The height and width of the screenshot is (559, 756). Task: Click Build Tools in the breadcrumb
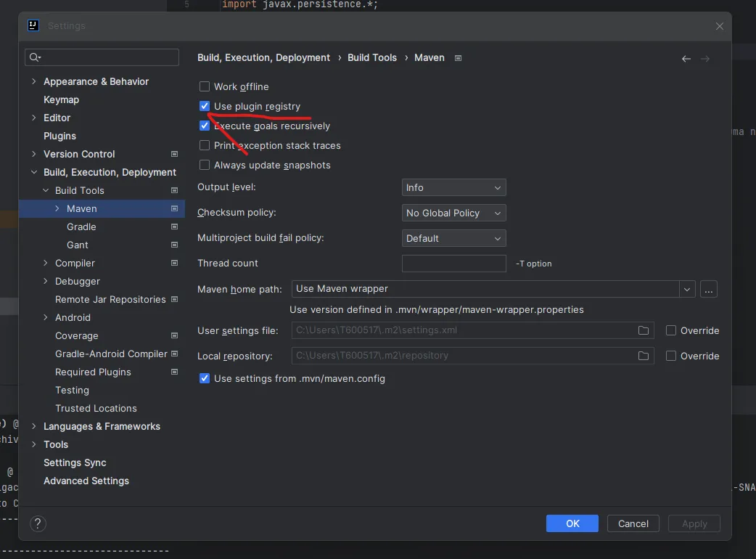point(372,58)
